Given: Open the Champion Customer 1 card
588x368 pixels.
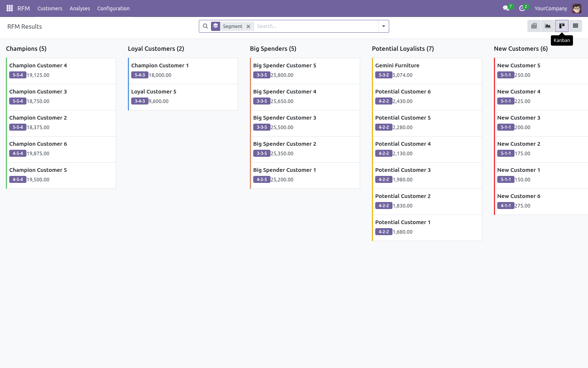Looking at the screenshot, I should (183, 71).
